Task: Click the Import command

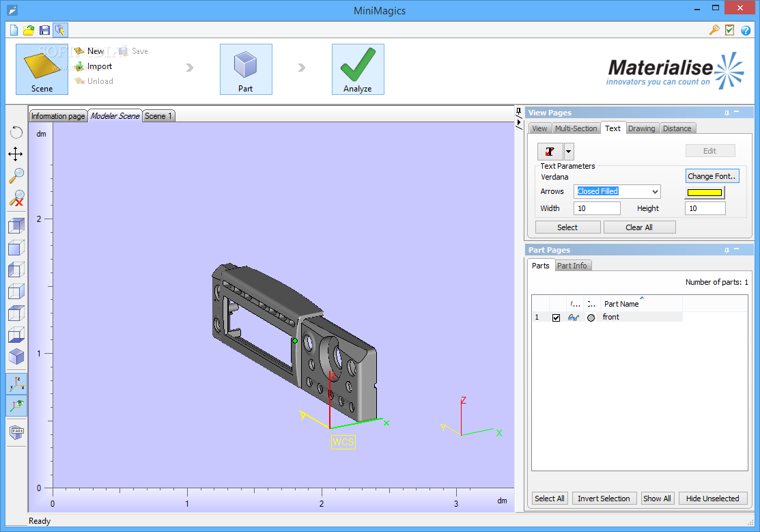Action: point(94,66)
